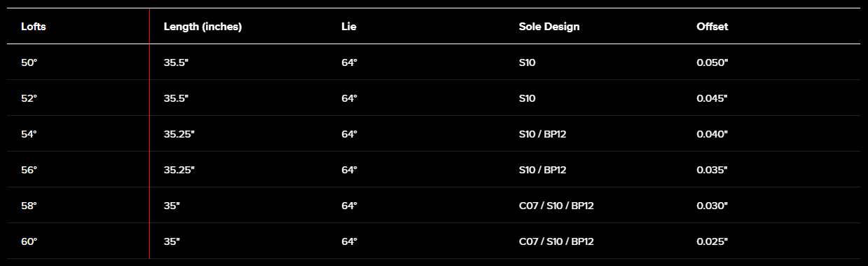Select the 58° loft cell
Viewport: 868px width, 266px height.
[29, 206]
